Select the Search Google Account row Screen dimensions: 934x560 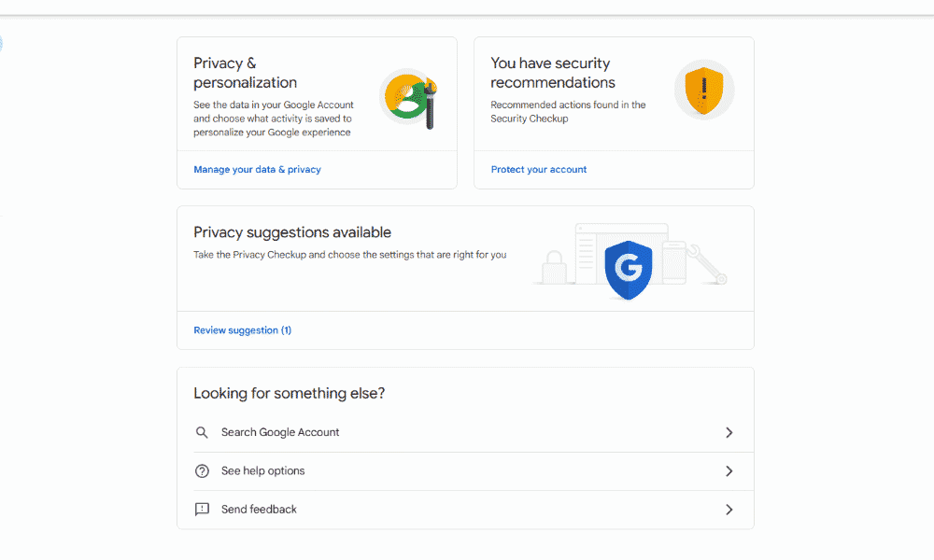click(x=280, y=433)
